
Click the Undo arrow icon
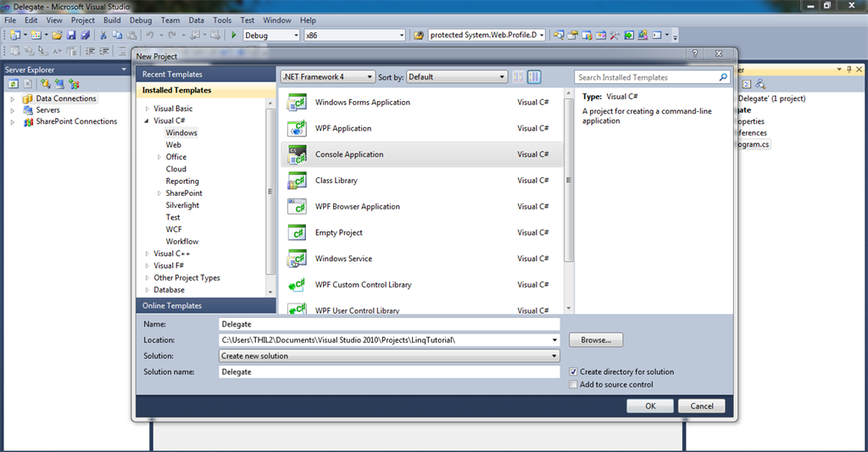coord(149,35)
